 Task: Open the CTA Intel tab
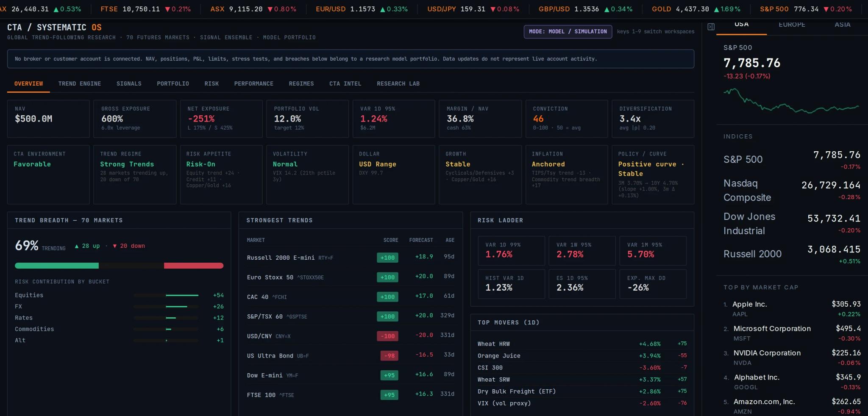pos(345,83)
